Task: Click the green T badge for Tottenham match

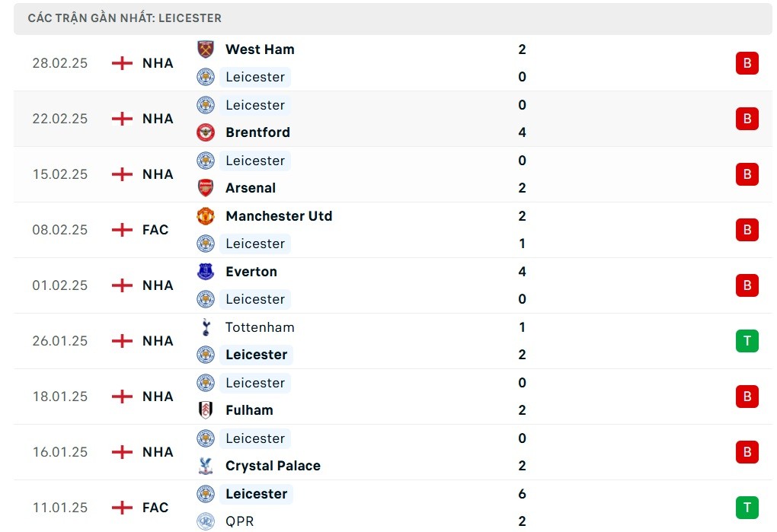Action: [x=747, y=341]
